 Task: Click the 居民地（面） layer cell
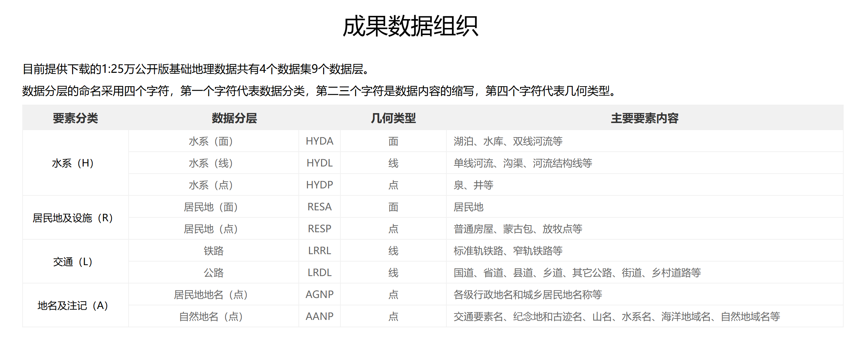click(213, 207)
